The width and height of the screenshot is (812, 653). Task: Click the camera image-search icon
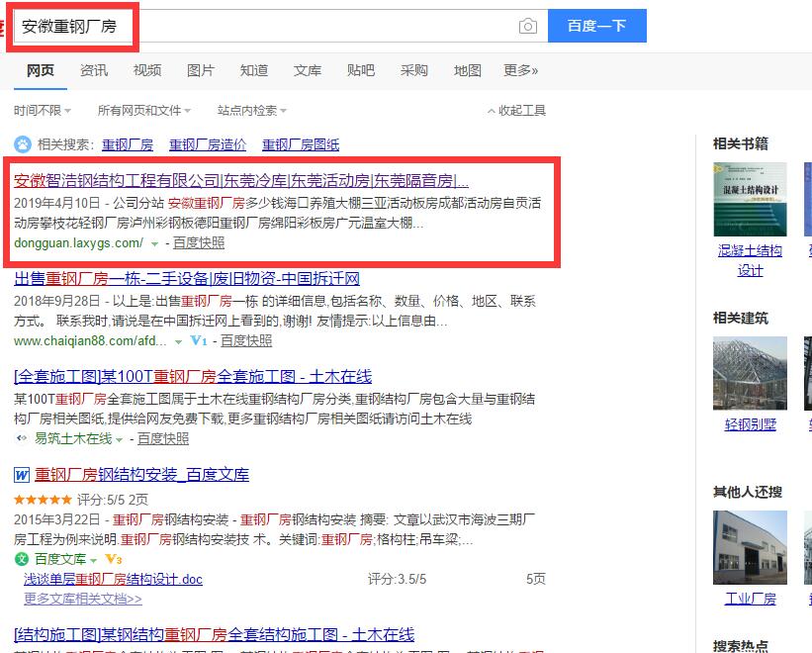coord(528,26)
